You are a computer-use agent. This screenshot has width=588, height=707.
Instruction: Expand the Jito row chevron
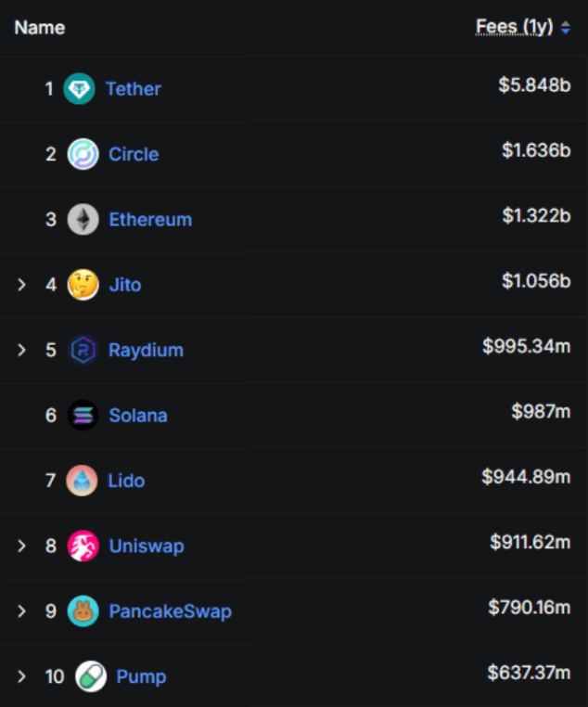pos(22,285)
